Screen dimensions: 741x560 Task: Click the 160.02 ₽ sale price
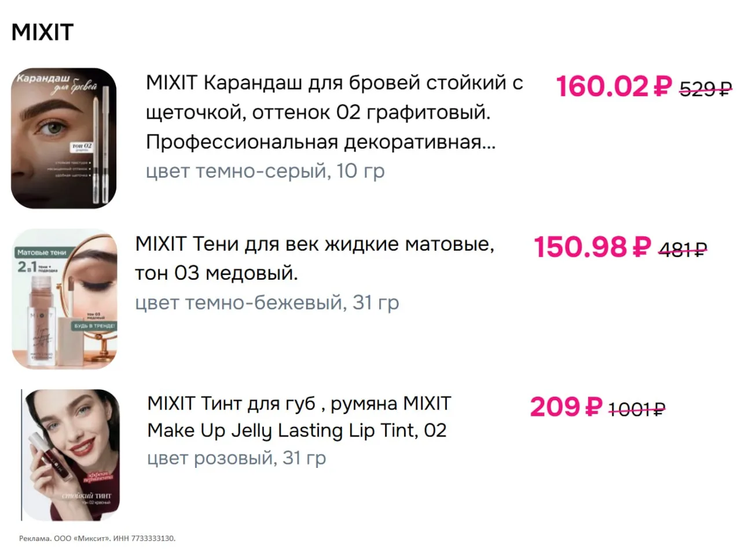tap(614, 86)
